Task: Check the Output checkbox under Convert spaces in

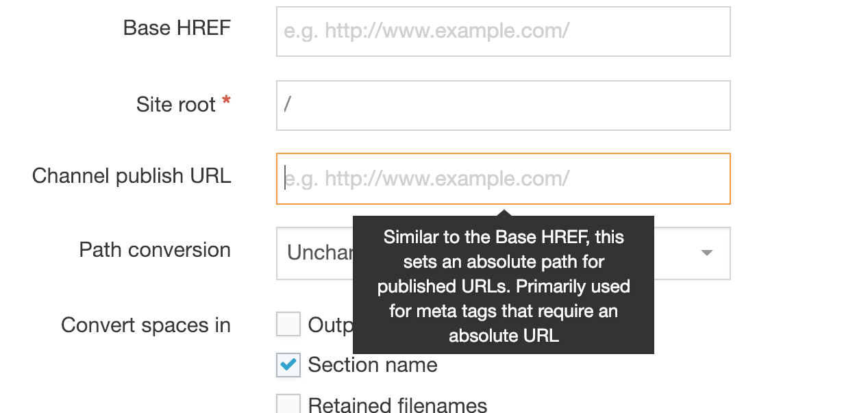Action: coord(288,323)
